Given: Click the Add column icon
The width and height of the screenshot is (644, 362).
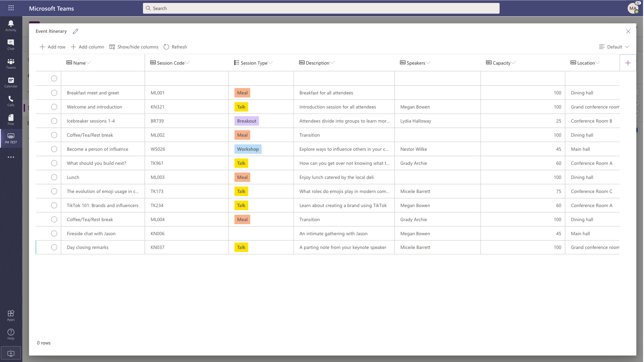Looking at the screenshot, I should coord(73,46).
